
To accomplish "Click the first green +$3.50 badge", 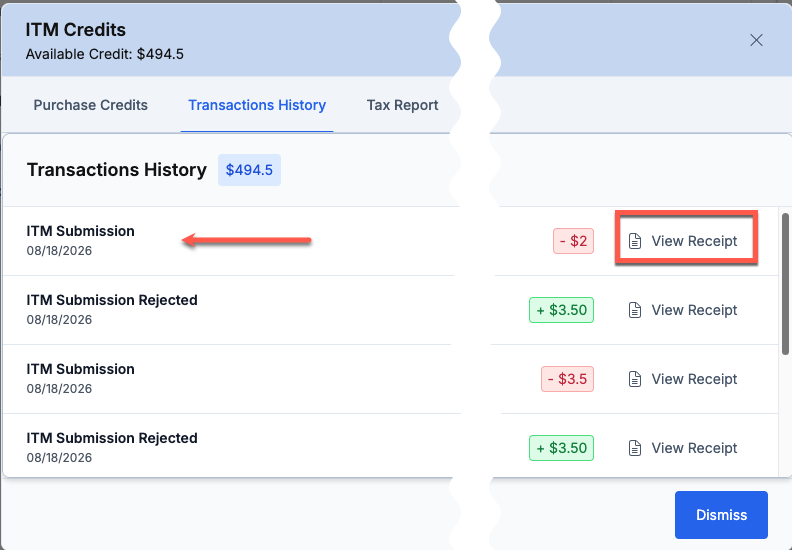I will (561, 310).
